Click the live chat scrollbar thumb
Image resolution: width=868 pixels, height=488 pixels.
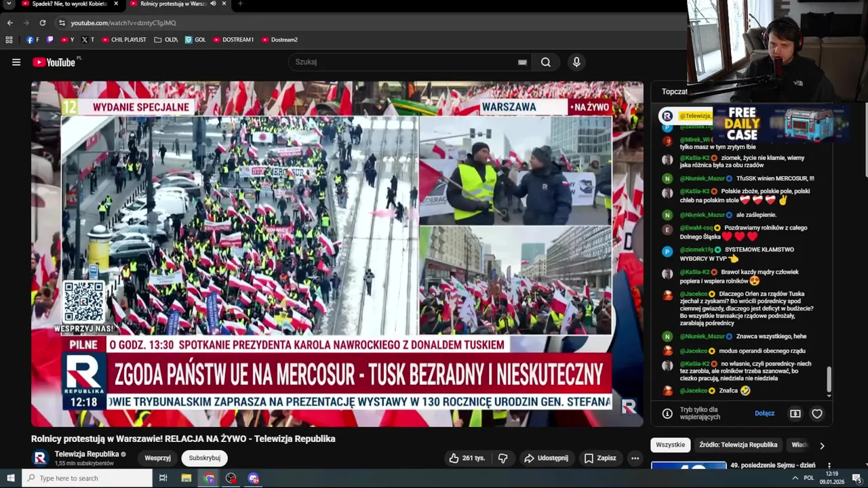(x=828, y=380)
